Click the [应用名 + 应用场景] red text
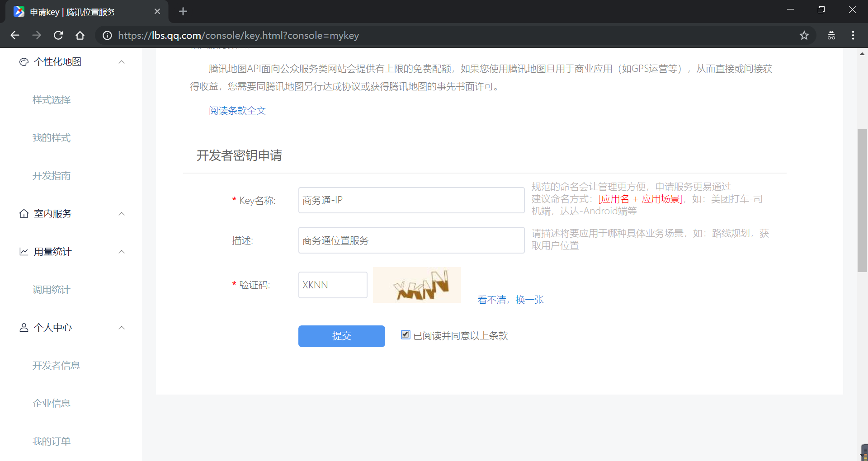Image resolution: width=868 pixels, height=461 pixels. pos(640,199)
